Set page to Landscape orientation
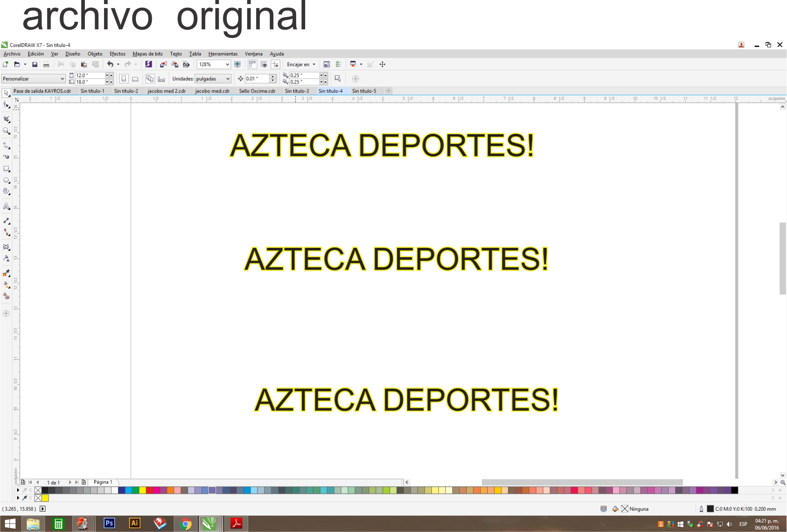Image resolution: width=787 pixels, height=532 pixels. coord(135,79)
